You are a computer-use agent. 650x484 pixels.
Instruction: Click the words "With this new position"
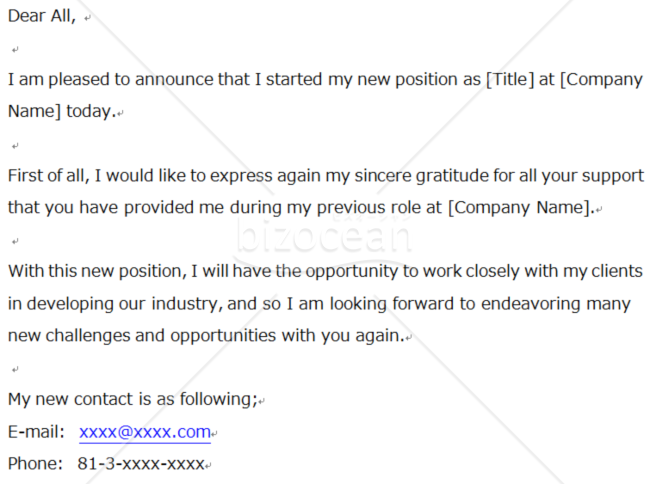point(95,272)
